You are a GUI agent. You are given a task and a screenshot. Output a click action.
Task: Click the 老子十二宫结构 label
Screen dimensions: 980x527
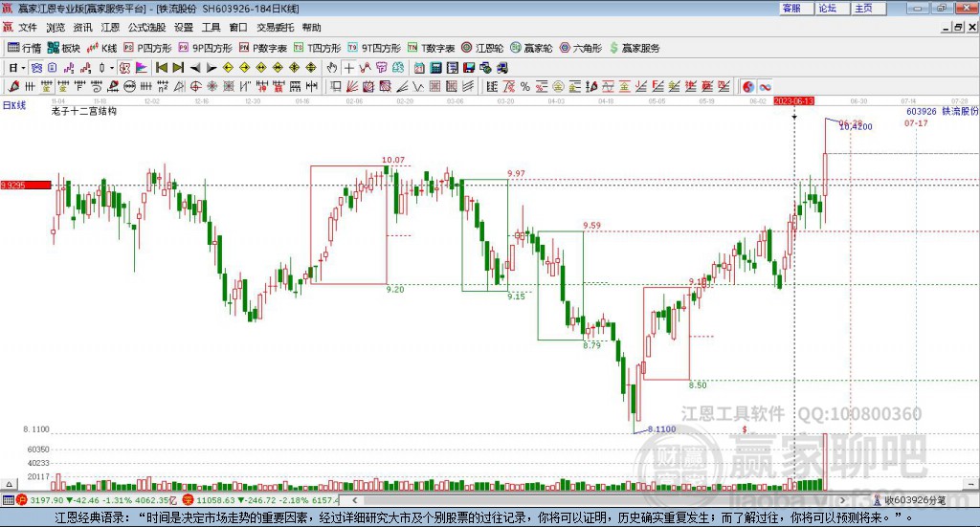84,111
